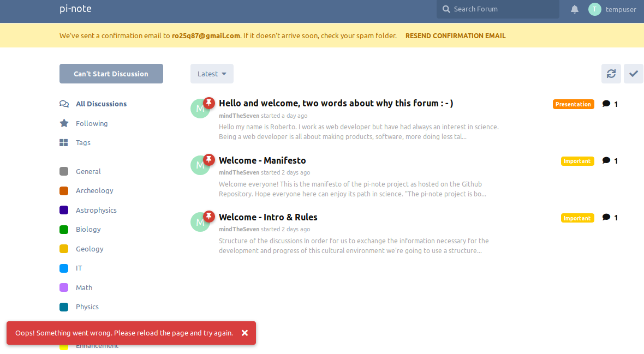Dismiss the error alert with X
644x354 pixels.
[x=245, y=333]
